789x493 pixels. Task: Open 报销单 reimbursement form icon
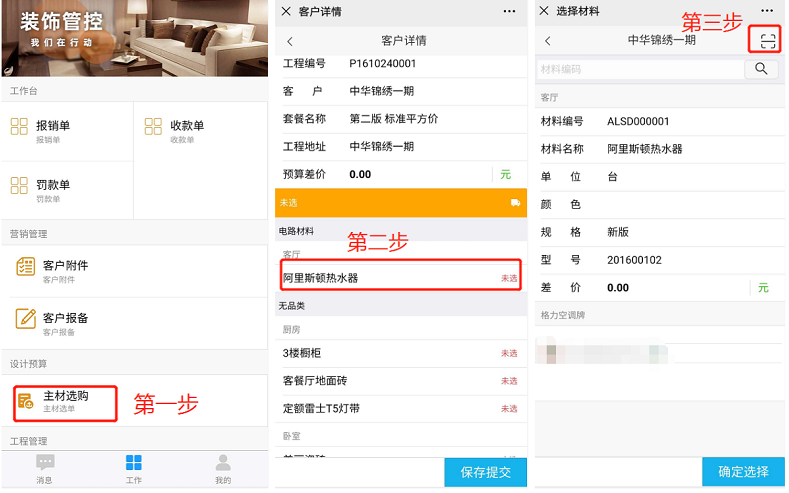(20, 127)
